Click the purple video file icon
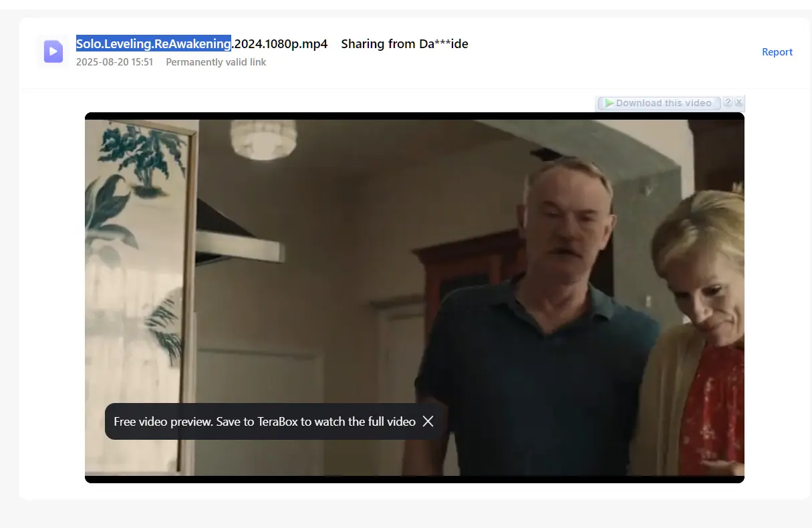812x528 pixels. 53,51
